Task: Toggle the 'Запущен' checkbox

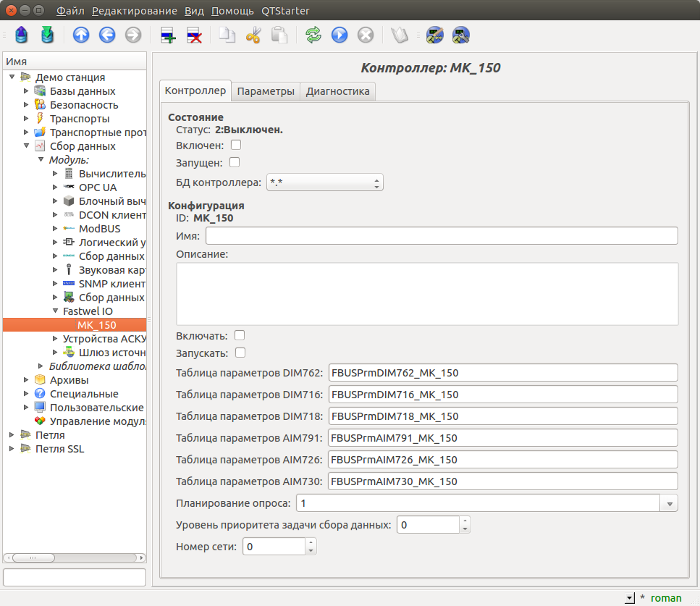Action: (x=234, y=162)
